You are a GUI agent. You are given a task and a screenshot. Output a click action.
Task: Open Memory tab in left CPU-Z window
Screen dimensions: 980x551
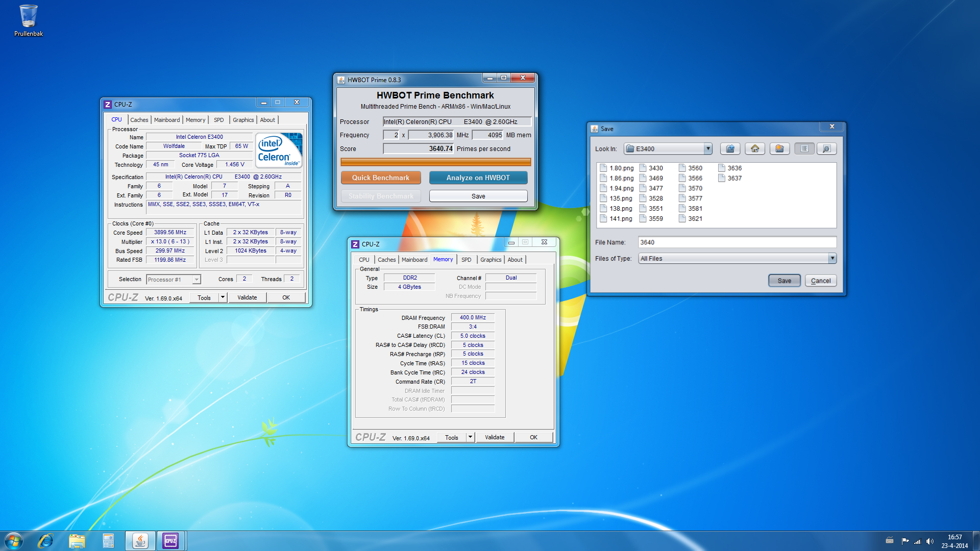pos(195,120)
